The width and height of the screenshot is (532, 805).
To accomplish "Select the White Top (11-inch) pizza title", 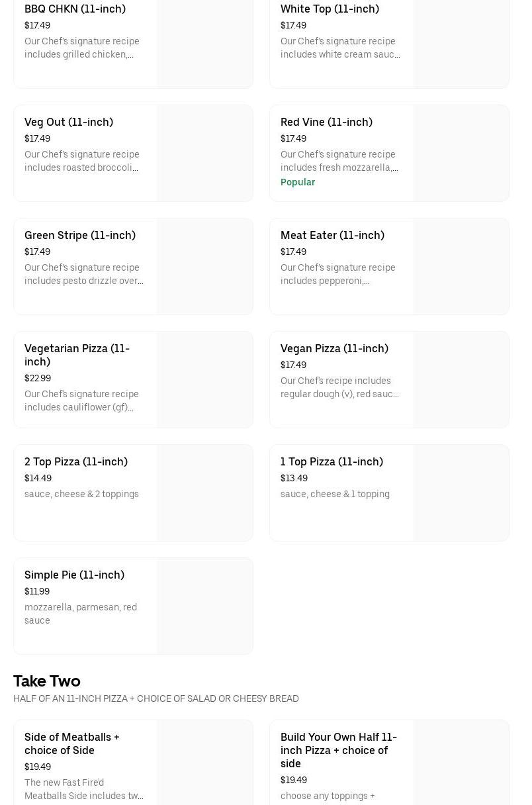I will pyautogui.click(x=330, y=9).
